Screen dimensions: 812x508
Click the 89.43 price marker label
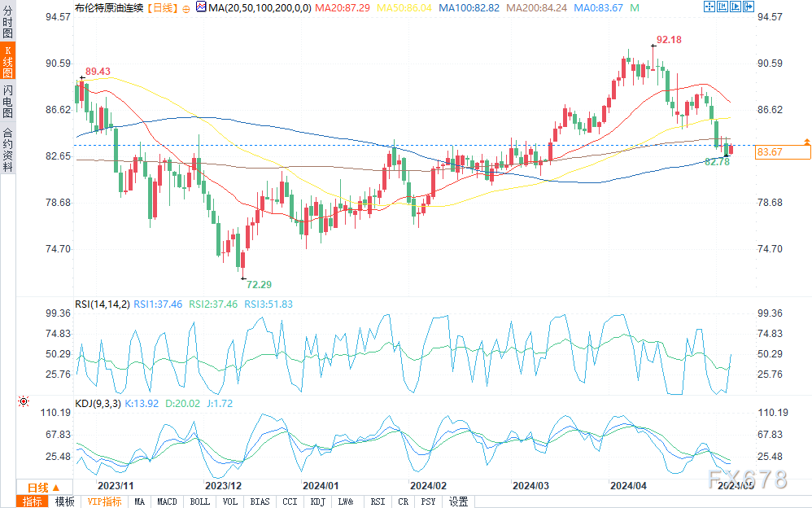(x=98, y=72)
